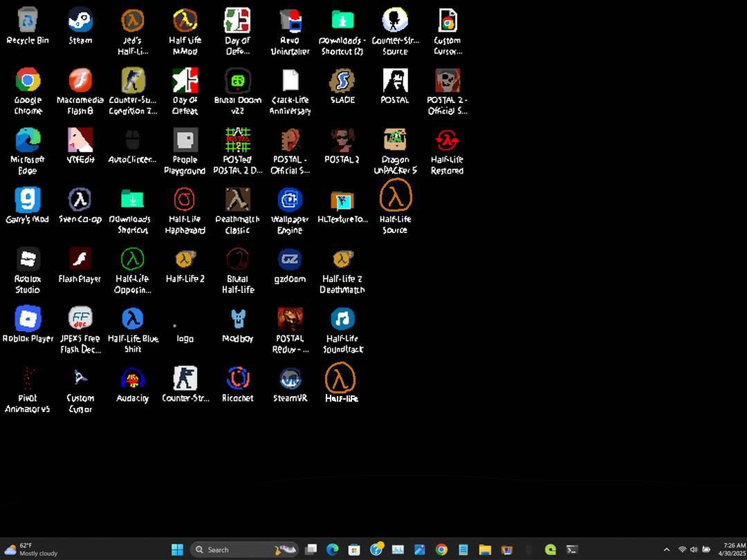Launch Terminal from the taskbar
Image resolution: width=747 pixels, height=560 pixels.
pyautogui.click(x=572, y=550)
